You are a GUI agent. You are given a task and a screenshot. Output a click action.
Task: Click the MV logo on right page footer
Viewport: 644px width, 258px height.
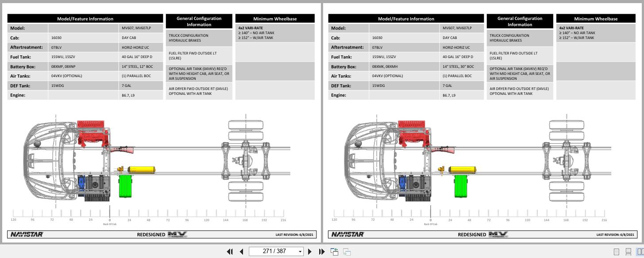(x=498, y=234)
